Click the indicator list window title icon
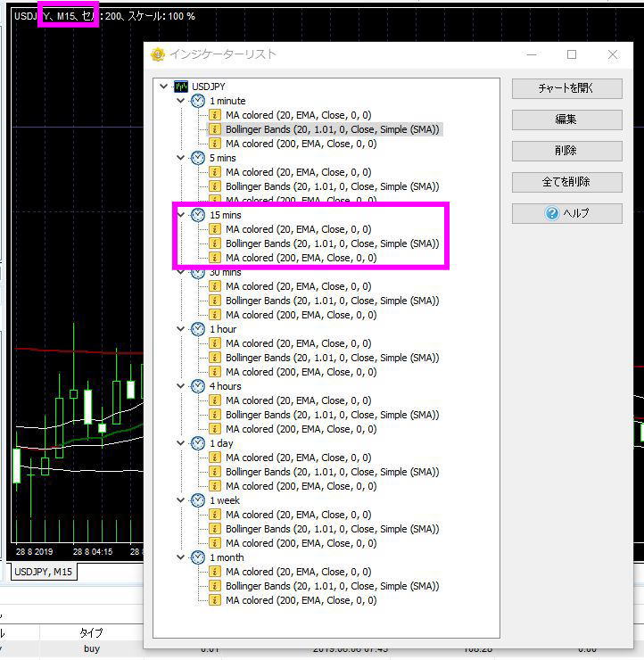 click(x=158, y=54)
